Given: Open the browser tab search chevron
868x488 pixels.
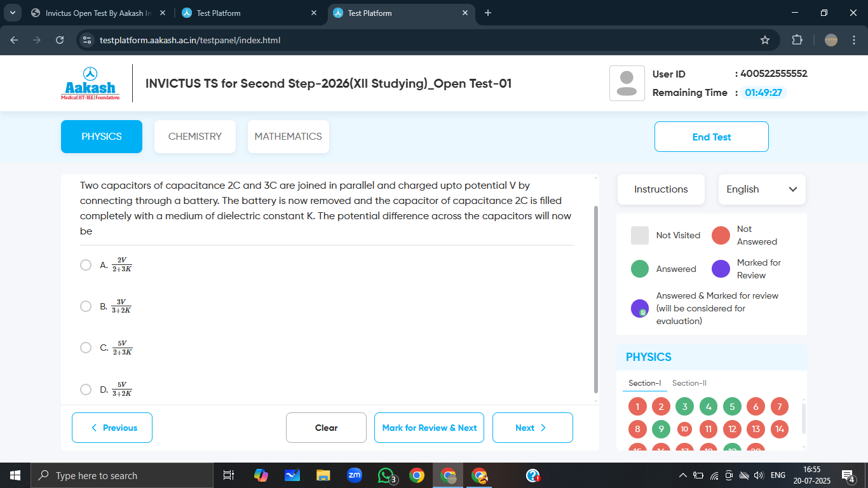Looking at the screenshot, I should point(13,13).
